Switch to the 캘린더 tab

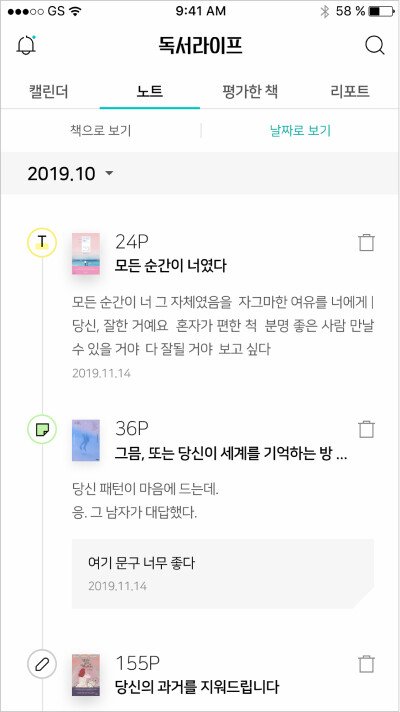click(49, 92)
